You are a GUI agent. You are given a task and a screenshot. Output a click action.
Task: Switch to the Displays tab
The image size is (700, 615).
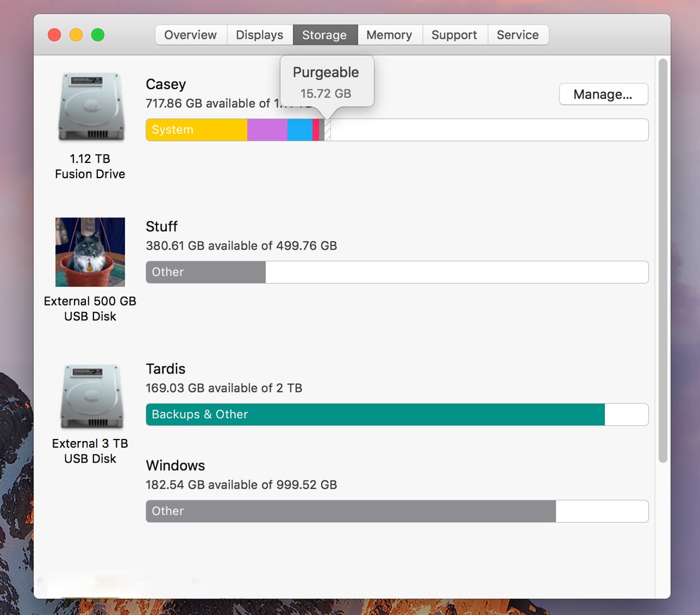[259, 35]
